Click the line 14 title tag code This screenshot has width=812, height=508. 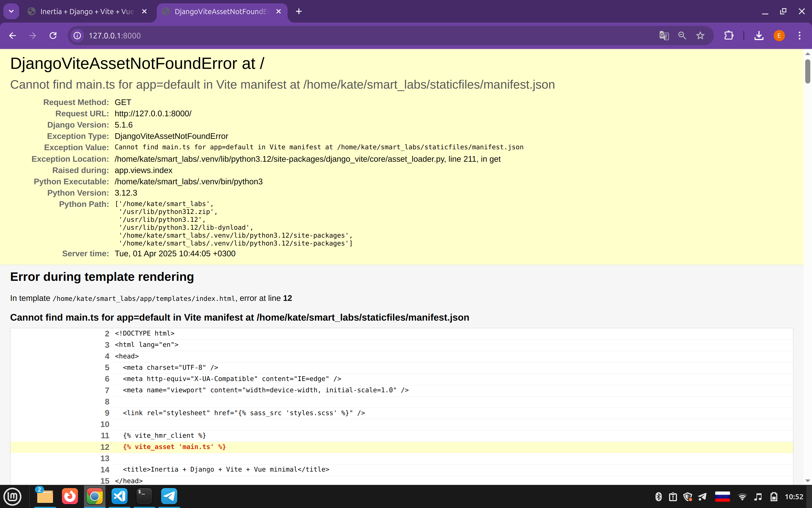pos(226,469)
